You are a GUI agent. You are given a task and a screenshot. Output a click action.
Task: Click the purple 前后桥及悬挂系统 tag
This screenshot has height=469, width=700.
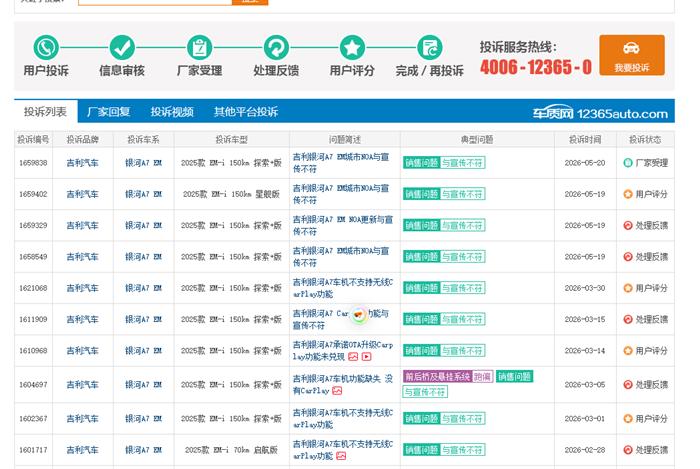click(x=437, y=377)
